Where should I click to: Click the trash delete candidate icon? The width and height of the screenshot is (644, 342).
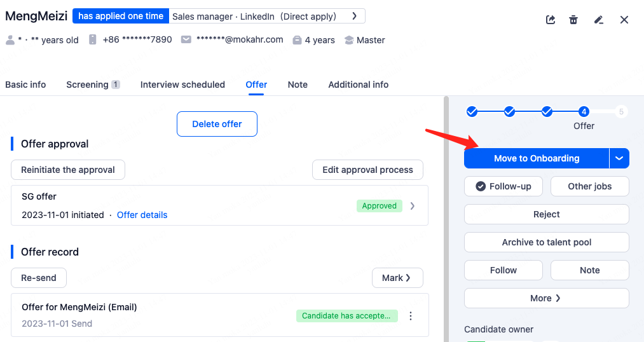[x=573, y=20]
